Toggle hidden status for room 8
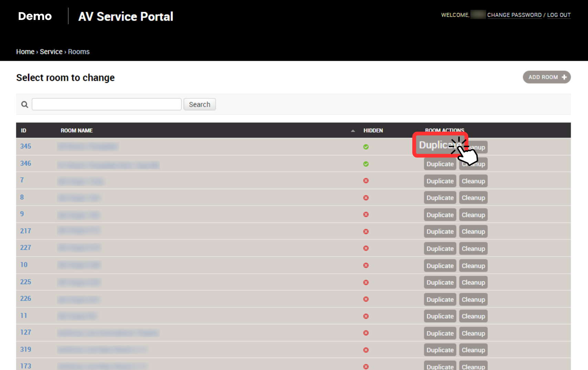588x370 pixels. tap(366, 198)
